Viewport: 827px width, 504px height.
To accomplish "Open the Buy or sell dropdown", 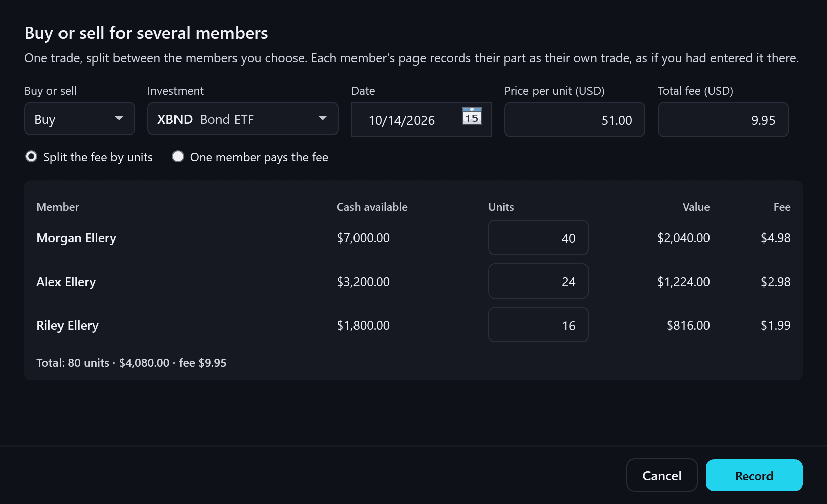I will [x=80, y=118].
